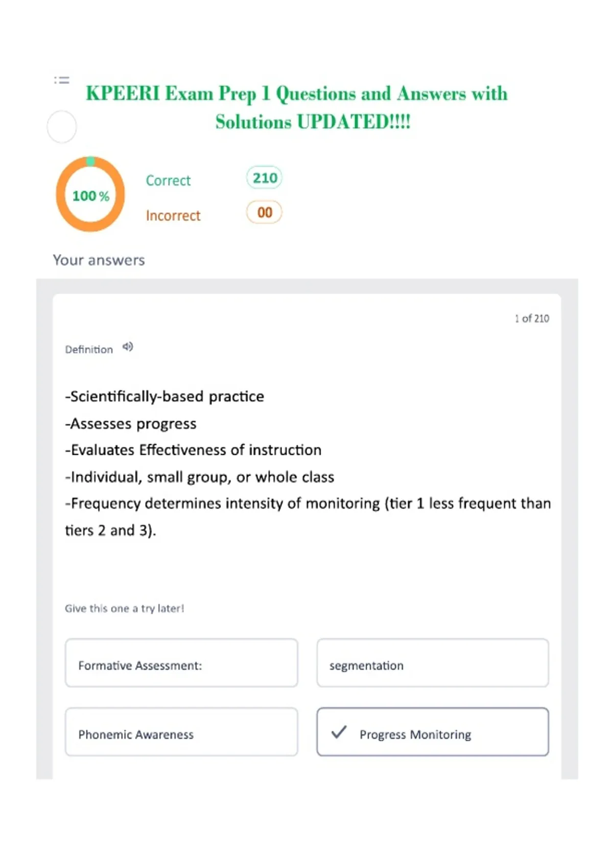Click the empty circular avatar icon

(x=62, y=127)
